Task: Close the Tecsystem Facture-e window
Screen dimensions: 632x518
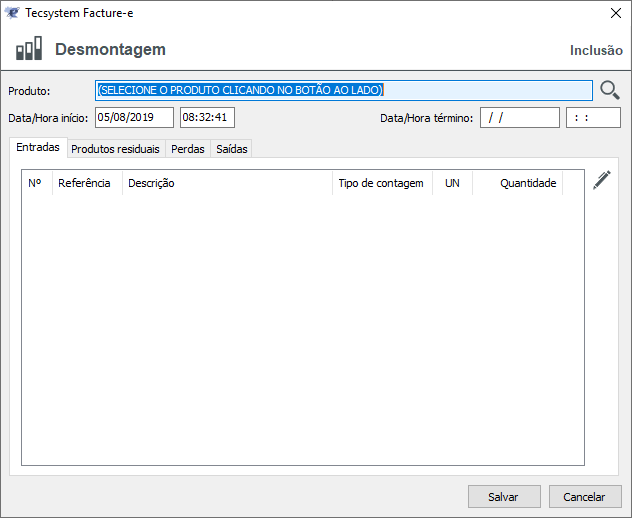Action: (615, 13)
